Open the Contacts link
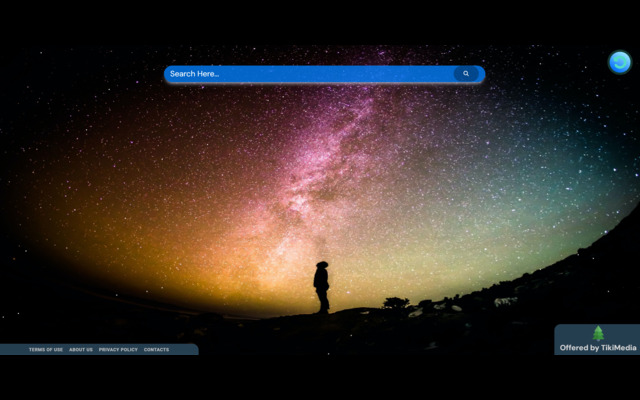The height and width of the screenshot is (400, 640). point(156,349)
